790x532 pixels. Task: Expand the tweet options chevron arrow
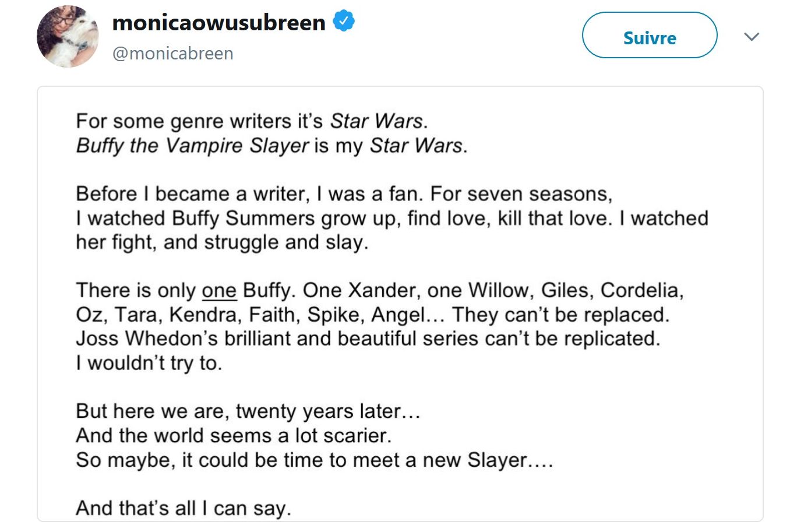752,37
